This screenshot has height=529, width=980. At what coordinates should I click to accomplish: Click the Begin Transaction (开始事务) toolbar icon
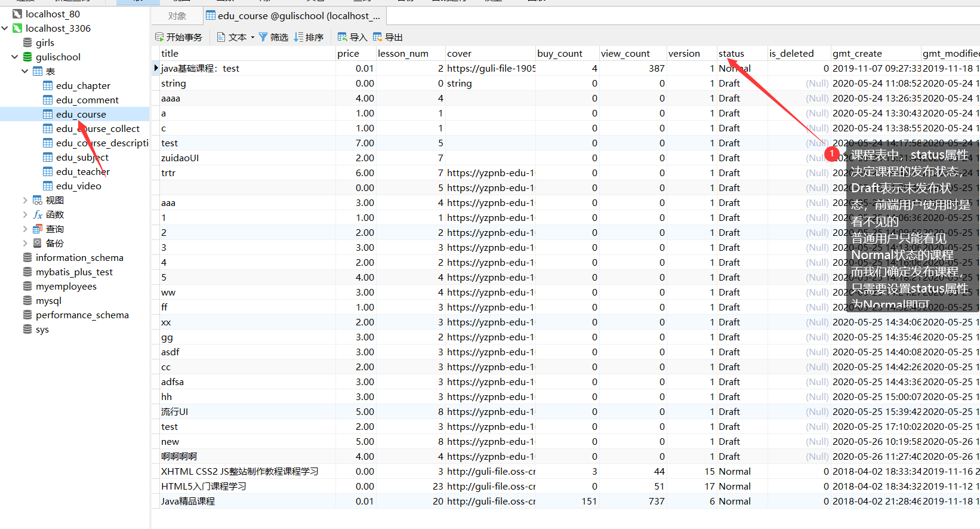point(159,37)
